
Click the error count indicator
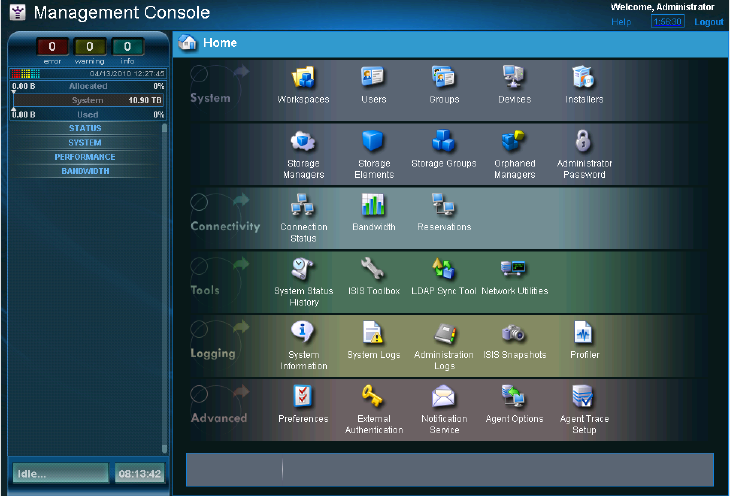coord(52,47)
